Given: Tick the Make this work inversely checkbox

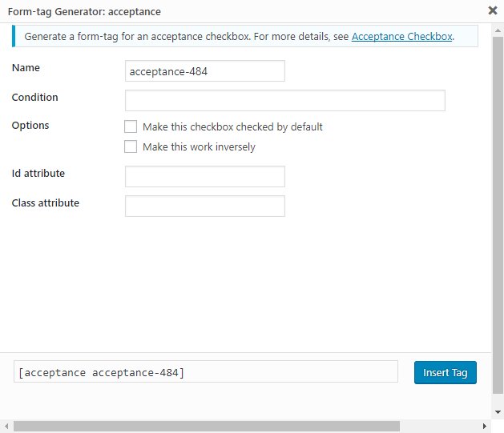Looking at the screenshot, I should tap(131, 146).
